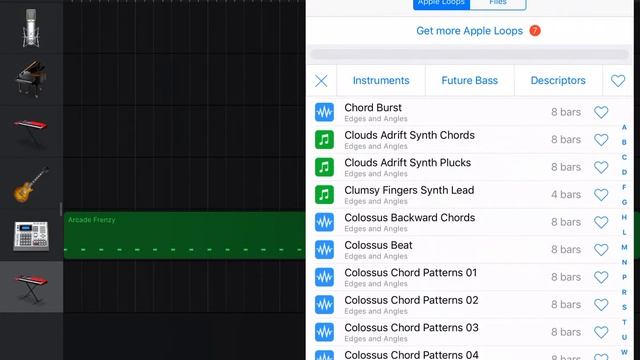Click the loop search field

pyautogui.click(x=469, y=54)
